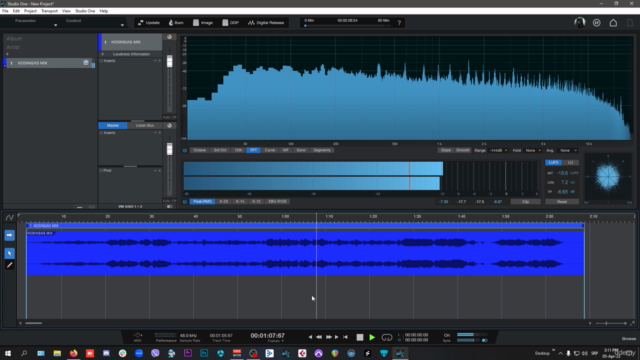The height and width of the screenshot is (360, 640).
Task: Open the Avg None dropdown
Action: (x=568, y=150)
